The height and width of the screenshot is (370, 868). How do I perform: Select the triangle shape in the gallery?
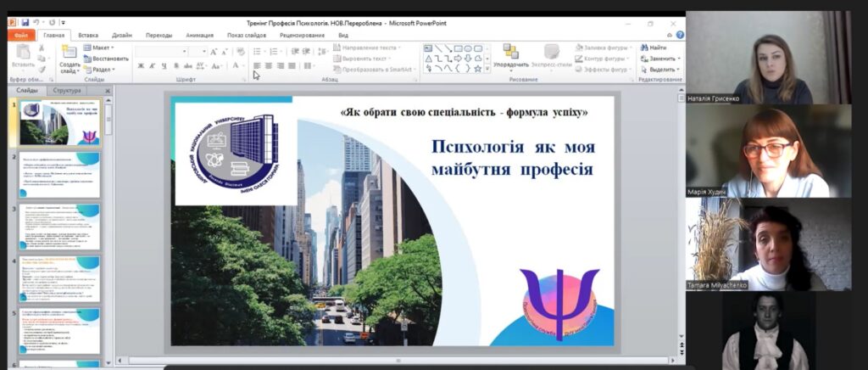(x=428, y=59)
